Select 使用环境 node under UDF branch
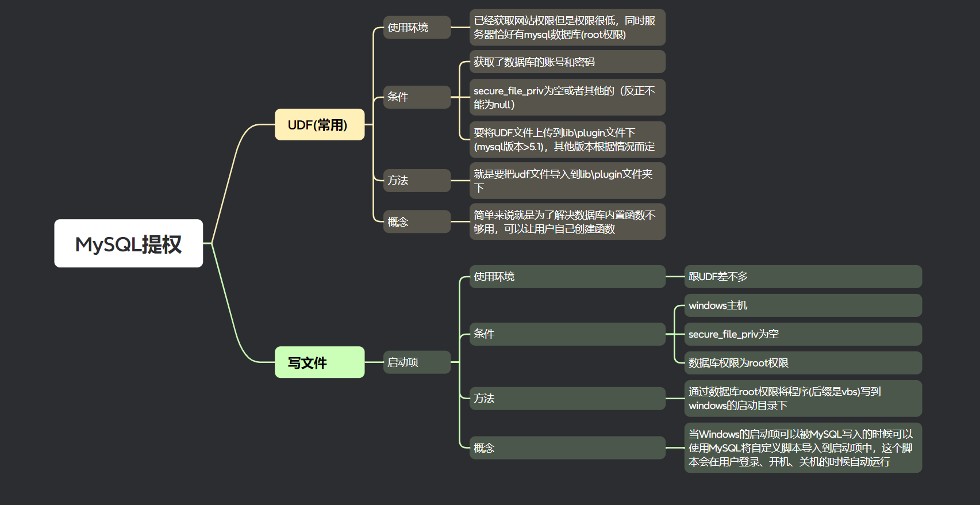The height and width of the screenshot is (505, 980). (417, 28)
